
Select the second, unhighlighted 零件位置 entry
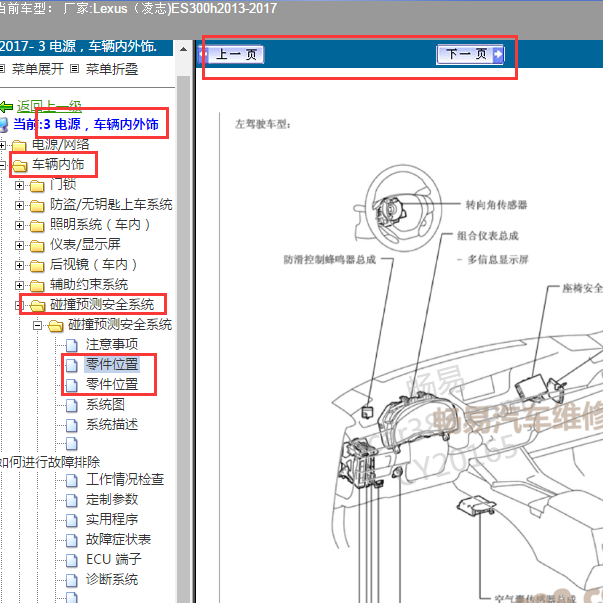[x=112, y=384]
